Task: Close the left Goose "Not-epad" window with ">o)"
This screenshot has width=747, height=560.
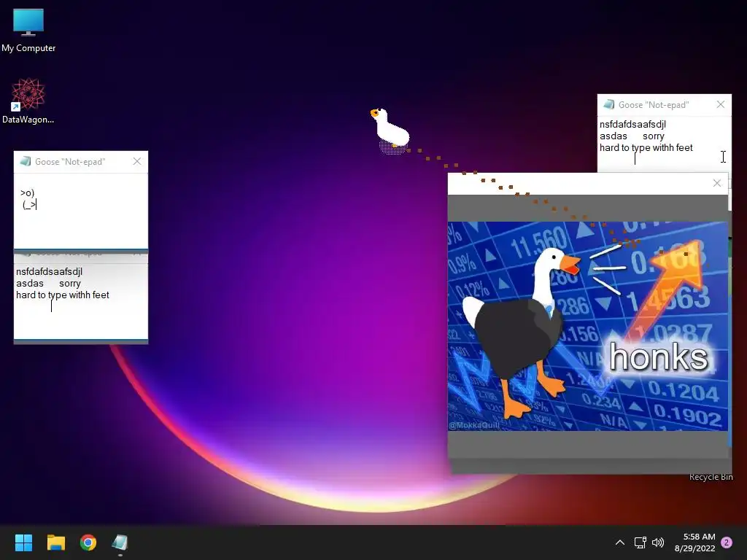Action: [137, 161]
